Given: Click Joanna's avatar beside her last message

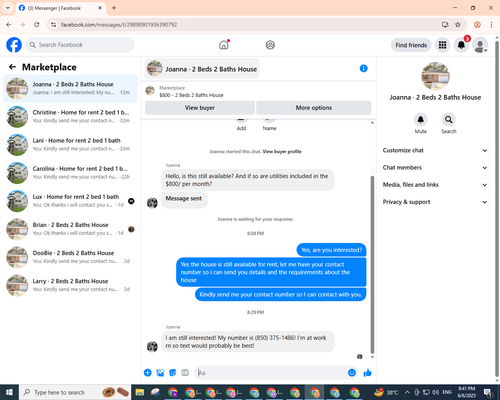Looking at the screenshot, I should 152,346.
